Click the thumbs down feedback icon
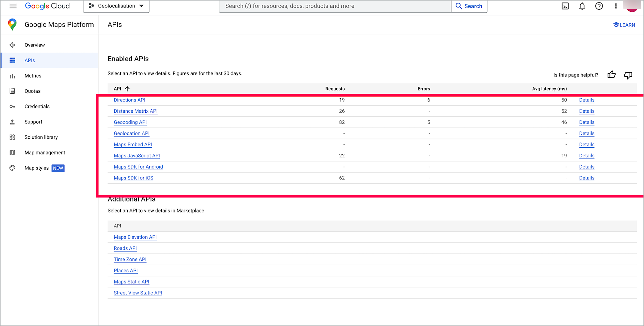 628,75
